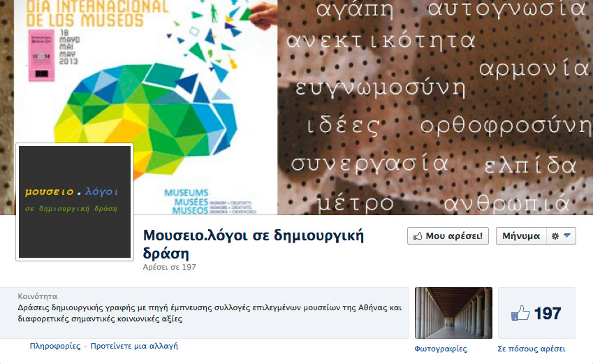This screenshot has height=364, width=593.
Task: Send a message via the Μήνυμα button
Action: (x=521, y=236)
